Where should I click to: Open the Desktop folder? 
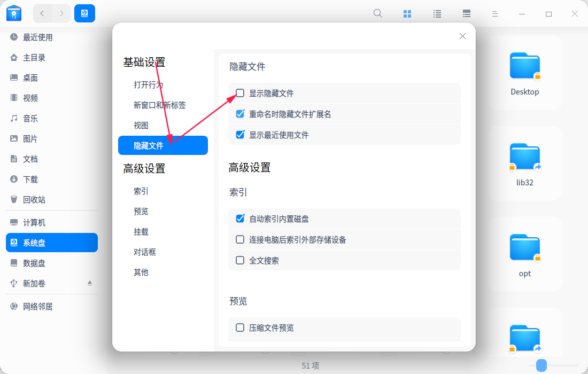pos(524,72)
